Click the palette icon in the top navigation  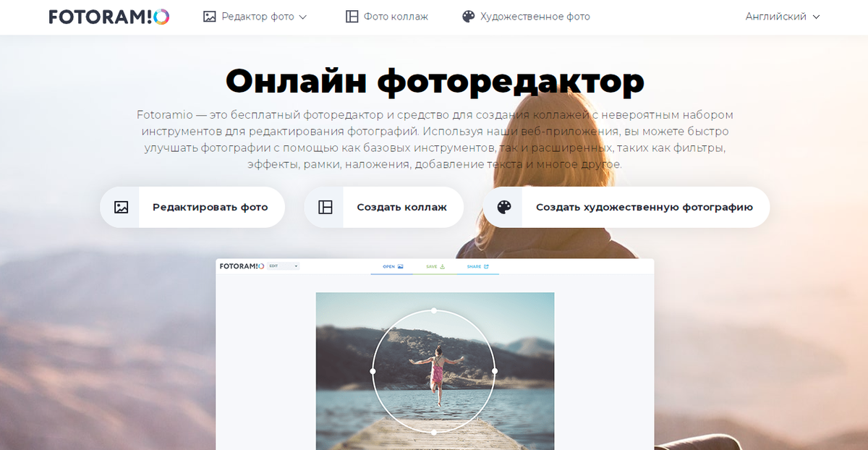click(x=469, y=17)
